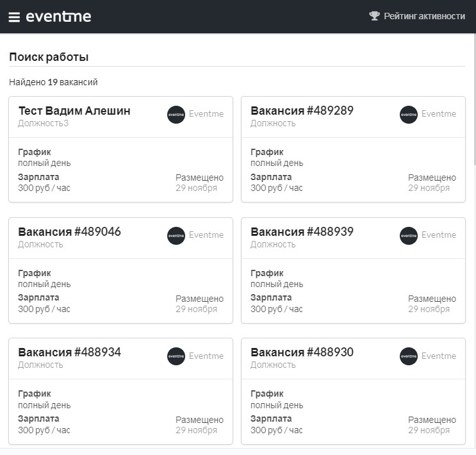Click the eventme logo in header

pos(58,17)
